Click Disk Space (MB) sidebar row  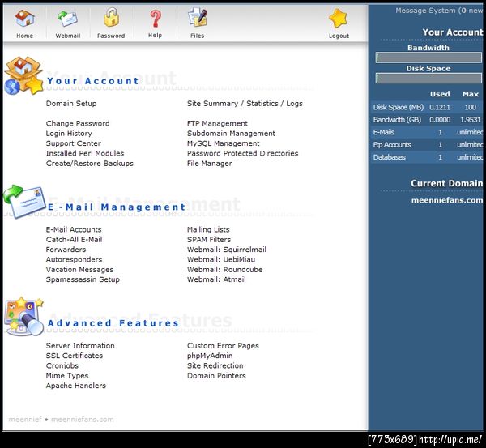[427, 107]
